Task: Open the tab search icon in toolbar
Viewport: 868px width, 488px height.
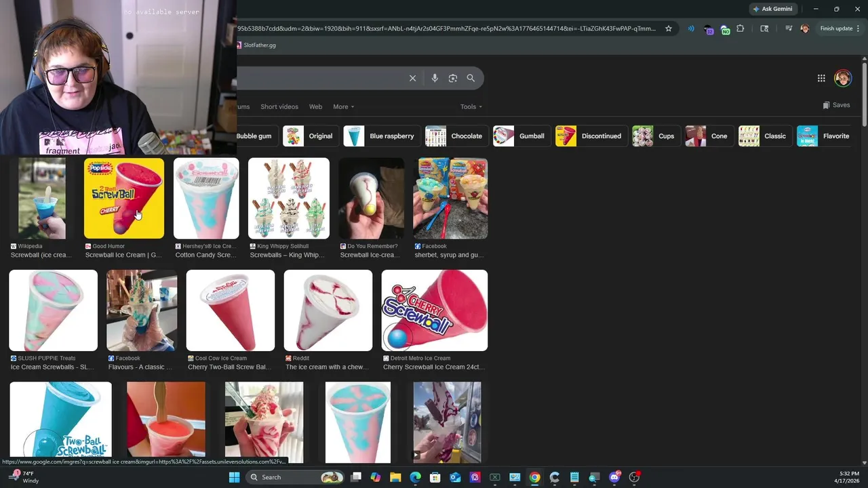Action: pyautogui.click(x=764, y=28)
